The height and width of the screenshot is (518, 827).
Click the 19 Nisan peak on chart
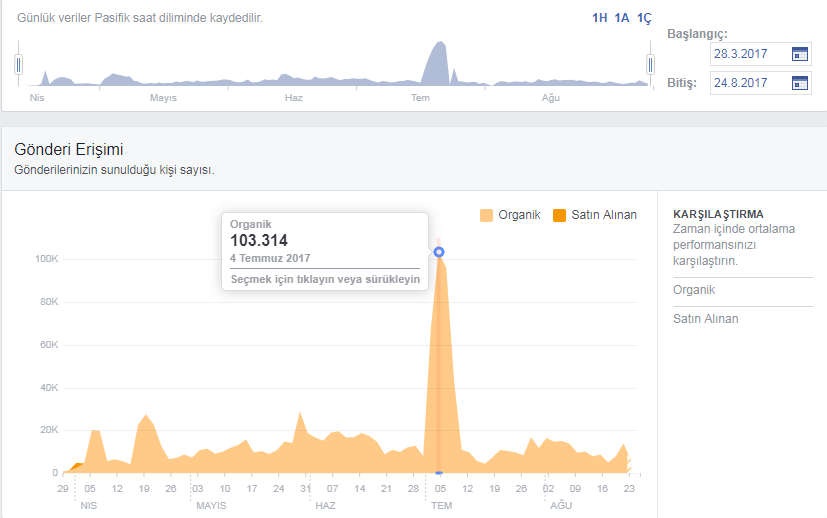coord(146,416)
